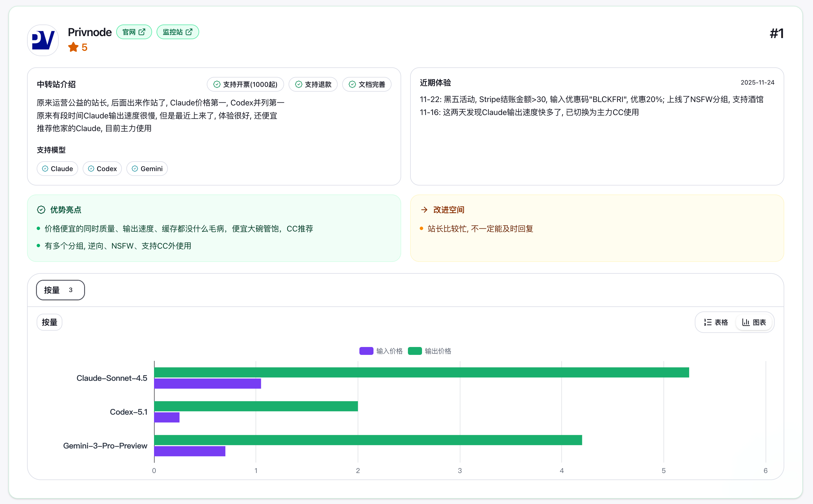This screenshot has height=504, width=813.
Task: Click the #1 rank label
Action: (x=776, y=33)
